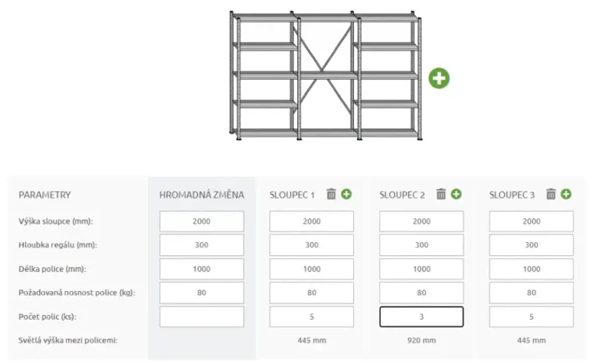
Task: Edit Sloupec 1 shelf count field
Action: tap(311, 317)
